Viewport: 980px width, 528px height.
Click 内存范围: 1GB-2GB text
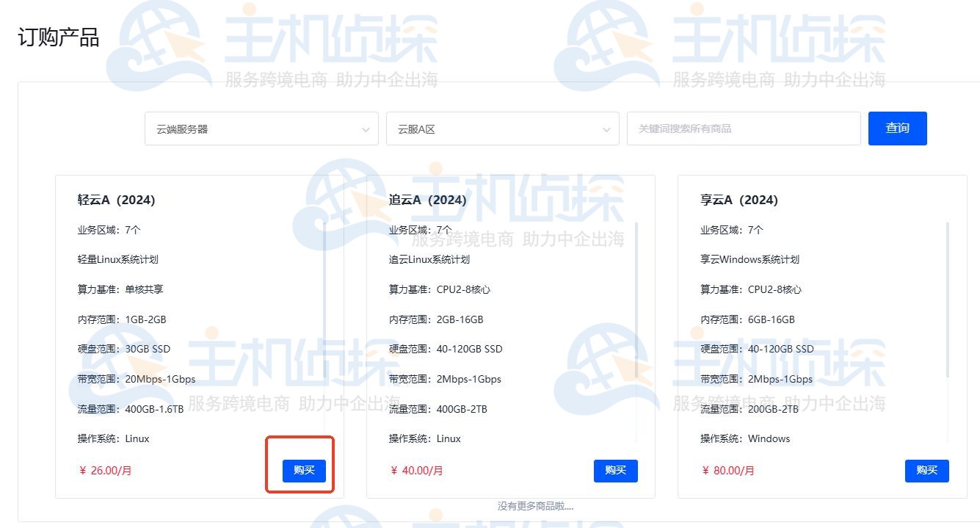pyautogui.click(x=122, y=319)
